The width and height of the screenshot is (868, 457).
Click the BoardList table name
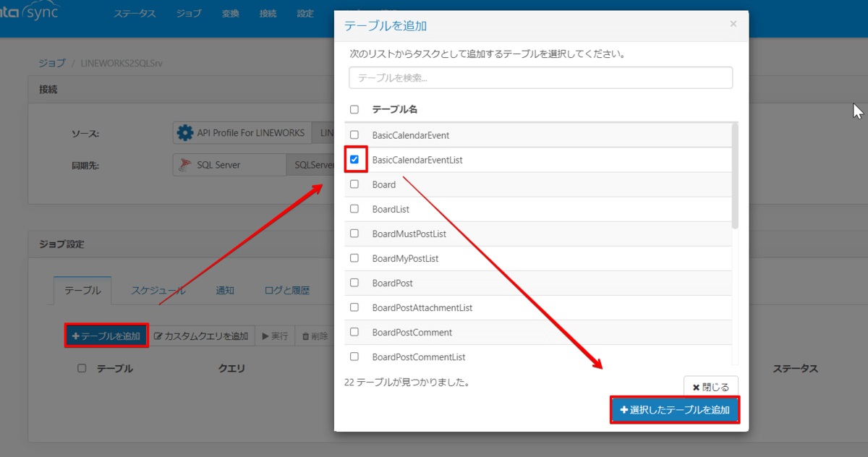coord(391,208)
